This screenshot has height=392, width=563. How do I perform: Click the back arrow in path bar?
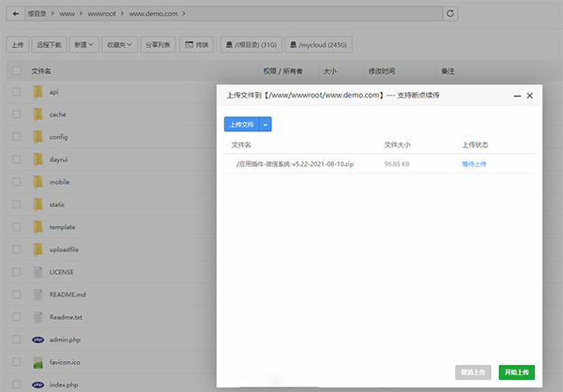(15, 14)
